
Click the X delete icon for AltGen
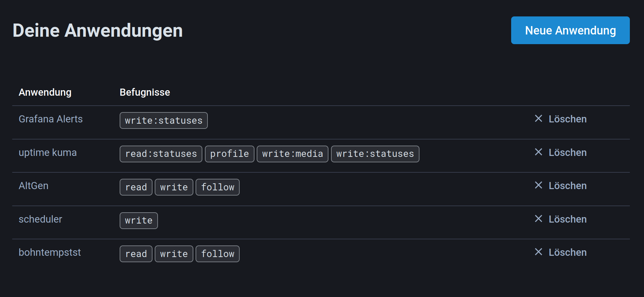538,185
